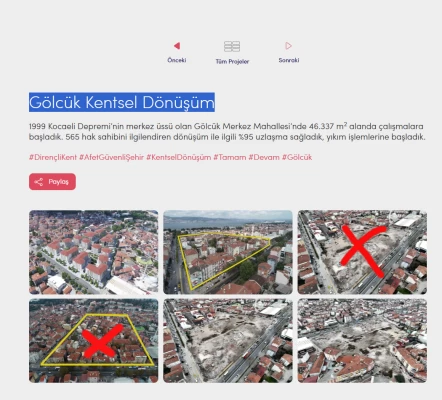The image size is (442, 400).
Task: Click the Önceki label
Action: pyautogui.click(x=177, y=60)
